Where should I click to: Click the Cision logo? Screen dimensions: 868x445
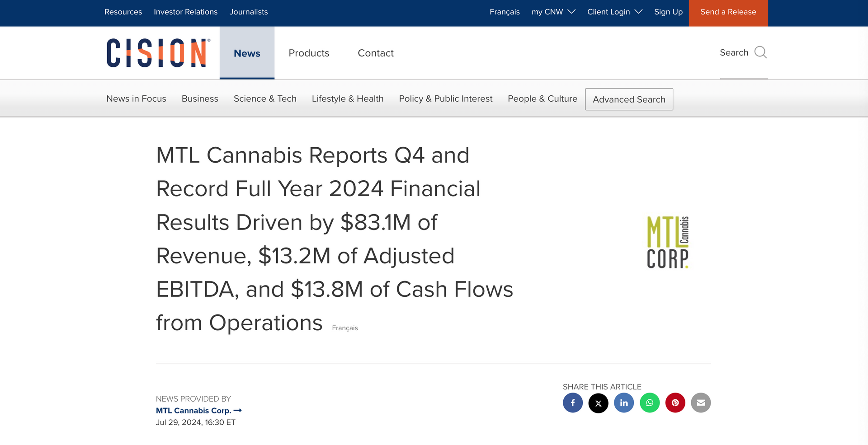point(158,53)
